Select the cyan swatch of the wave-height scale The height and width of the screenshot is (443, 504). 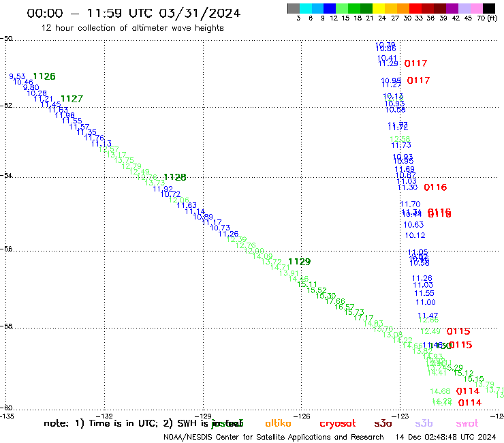coord(306,8)
